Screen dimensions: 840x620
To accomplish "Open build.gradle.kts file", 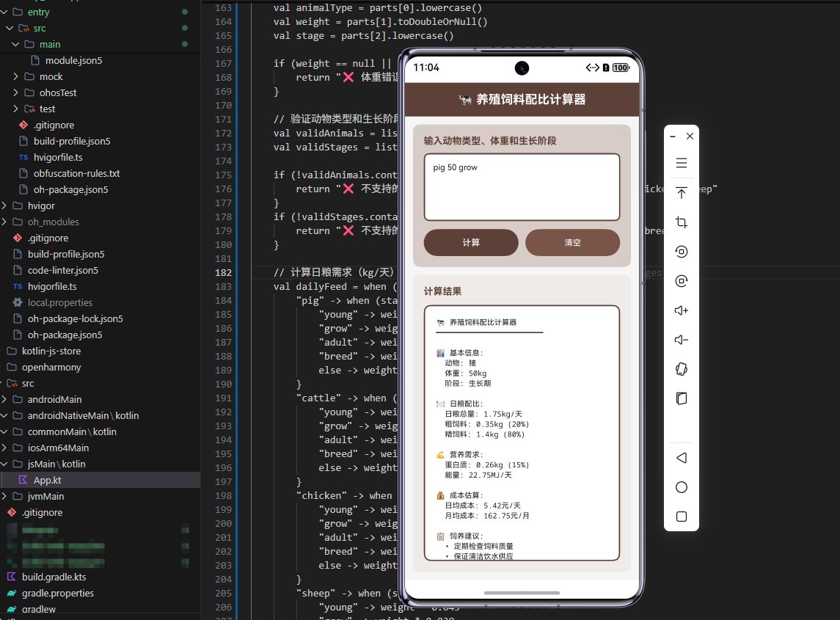I will tap(54, 577).
